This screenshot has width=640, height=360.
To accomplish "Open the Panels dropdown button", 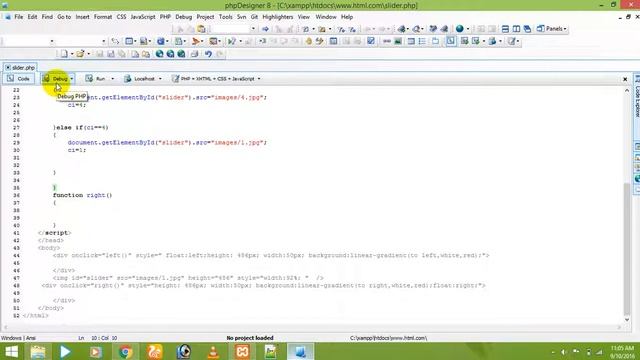I will (x=551, y=29).
